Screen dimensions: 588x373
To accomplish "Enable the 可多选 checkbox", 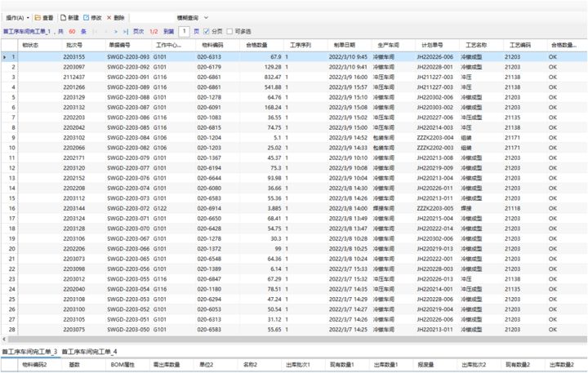I will tap(229, 32).
